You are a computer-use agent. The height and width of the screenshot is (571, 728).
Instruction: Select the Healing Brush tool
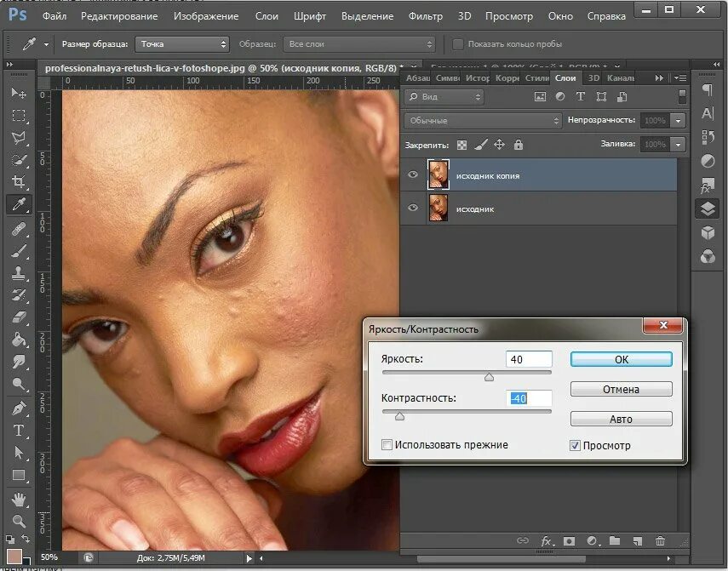(19, 229)
